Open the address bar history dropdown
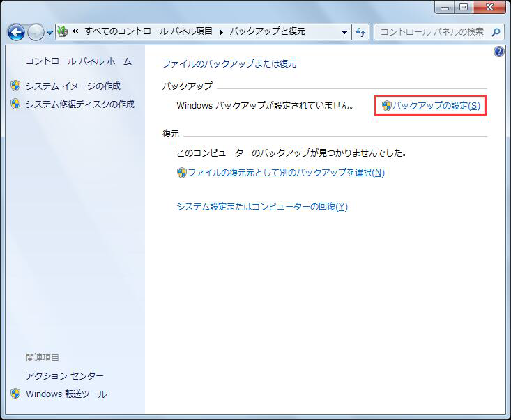Viewport: 511px width, 420px height. (344, 32)
